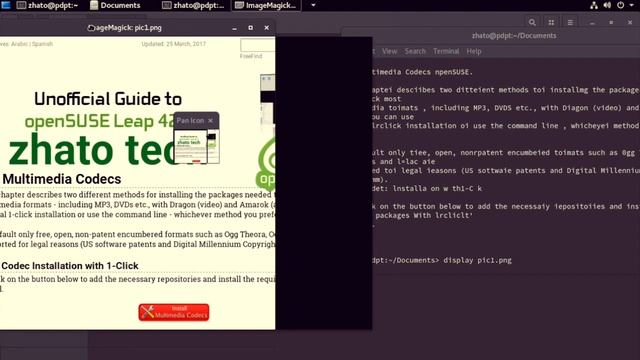The height and width of the screenshot is (360, 640).
Task: Click the openSUSE green logo in image
Action: coord(266,165)
